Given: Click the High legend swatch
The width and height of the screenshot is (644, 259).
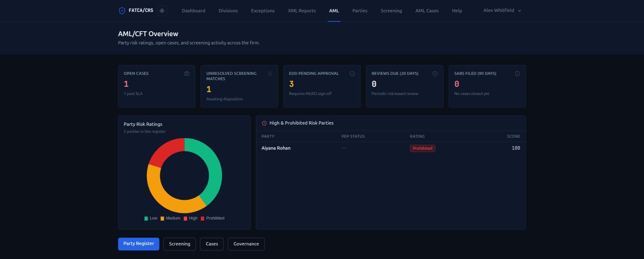Looking at the screenshot, I should [185, 218].
